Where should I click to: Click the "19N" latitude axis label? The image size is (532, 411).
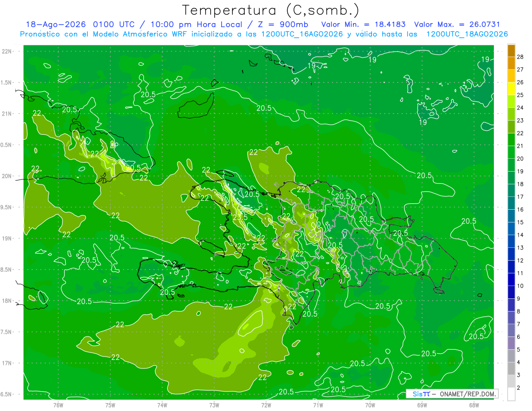tap(7, 239)
